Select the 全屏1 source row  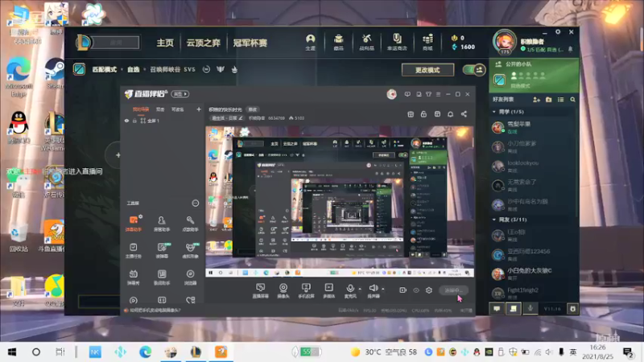(163, 121)
